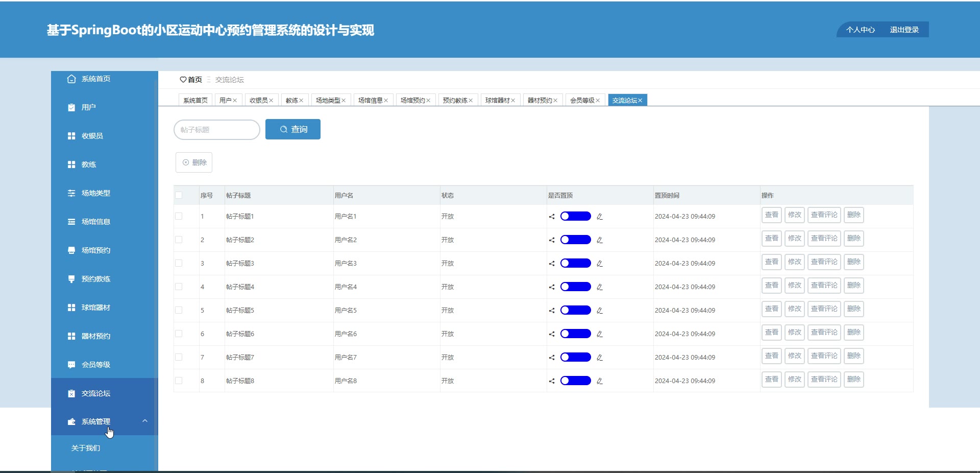
Task: Toggle the pinned slider for 帖子标题7
Action: tap(575, 358)
